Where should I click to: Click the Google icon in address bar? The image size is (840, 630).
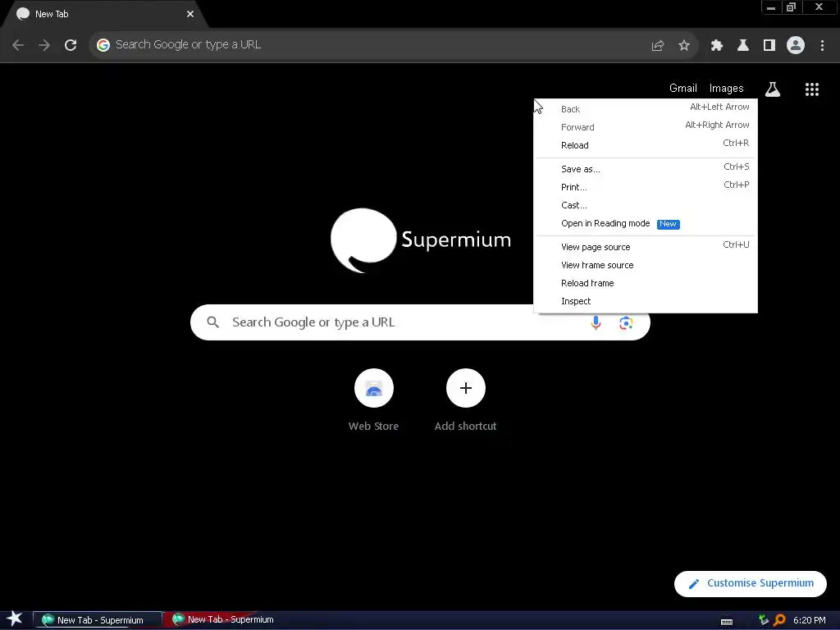click(103, 45)
